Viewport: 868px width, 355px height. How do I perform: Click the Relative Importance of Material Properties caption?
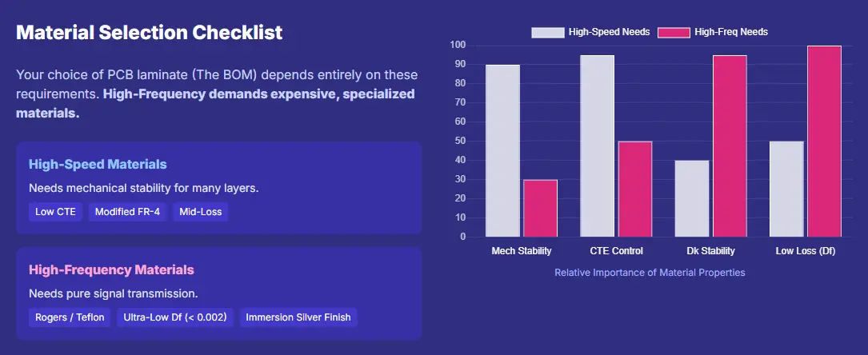coord(650,273)
